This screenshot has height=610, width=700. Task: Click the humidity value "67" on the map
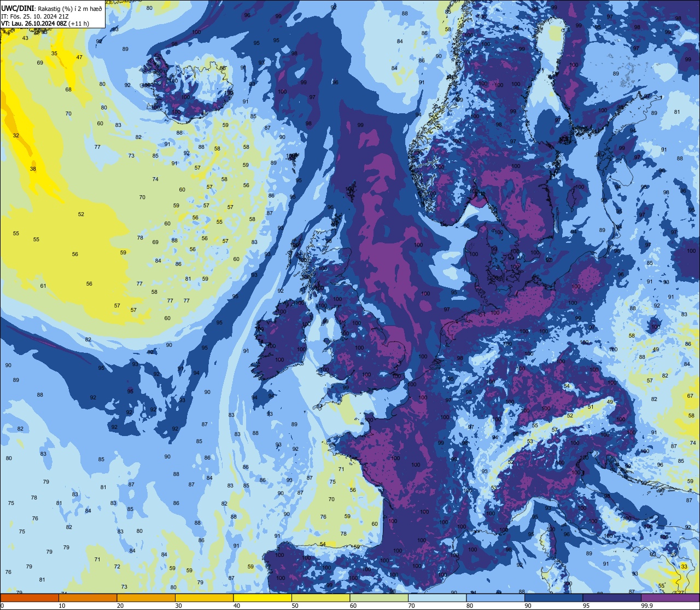pyautogui.click(x=690, y=396)
